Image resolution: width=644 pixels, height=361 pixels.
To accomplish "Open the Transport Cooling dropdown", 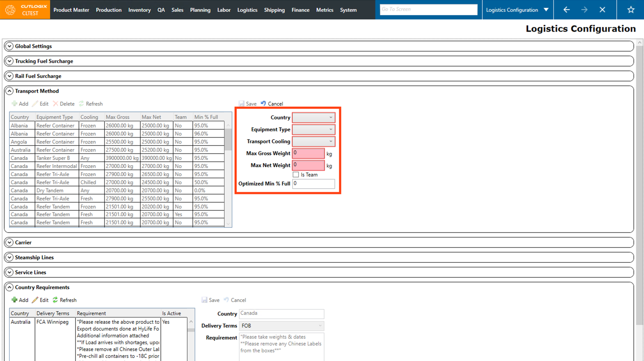I will pyautogui.click(x=313, y=141).
